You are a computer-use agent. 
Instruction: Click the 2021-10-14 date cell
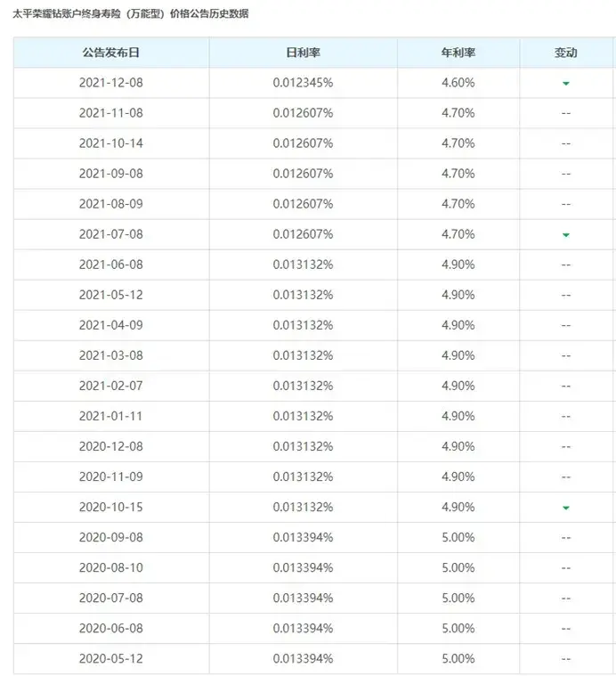pyautogui.click(x=110, y=143)
